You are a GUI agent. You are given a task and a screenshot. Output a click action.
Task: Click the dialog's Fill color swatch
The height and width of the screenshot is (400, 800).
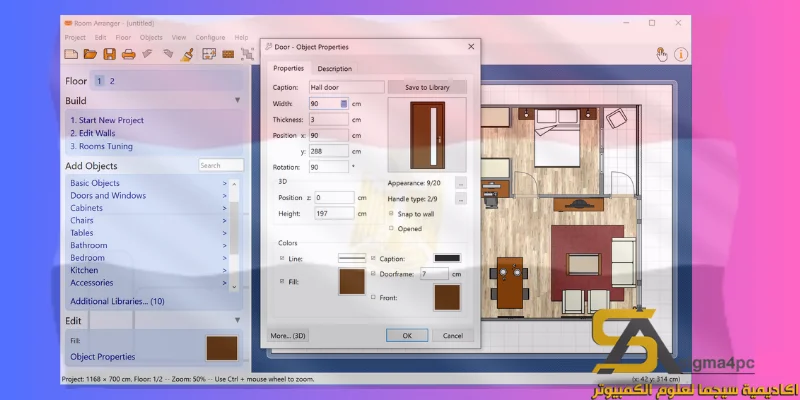[x=352, y=282]
